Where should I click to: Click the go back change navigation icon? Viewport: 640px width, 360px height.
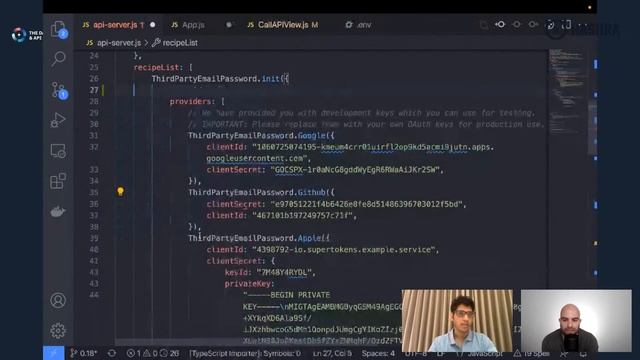tap(500, 25)
